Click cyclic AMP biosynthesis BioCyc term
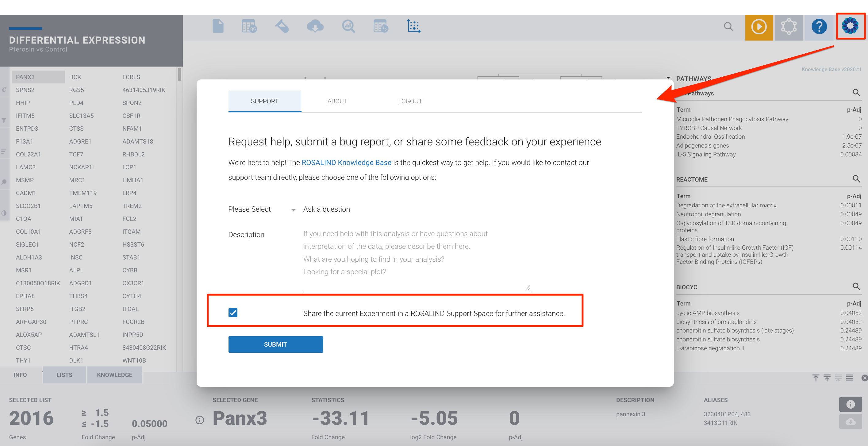868x446 pixels. click(708, 313)
